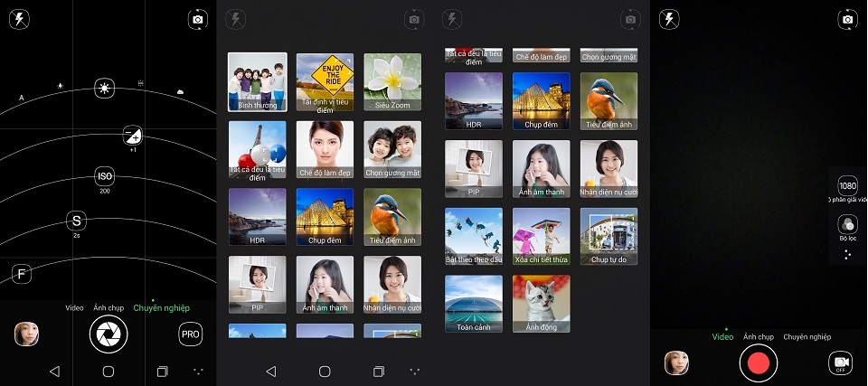Open the Toàn cảnh panorama mode
Screen dimensions: 868x386
click(x=474, y=304)
